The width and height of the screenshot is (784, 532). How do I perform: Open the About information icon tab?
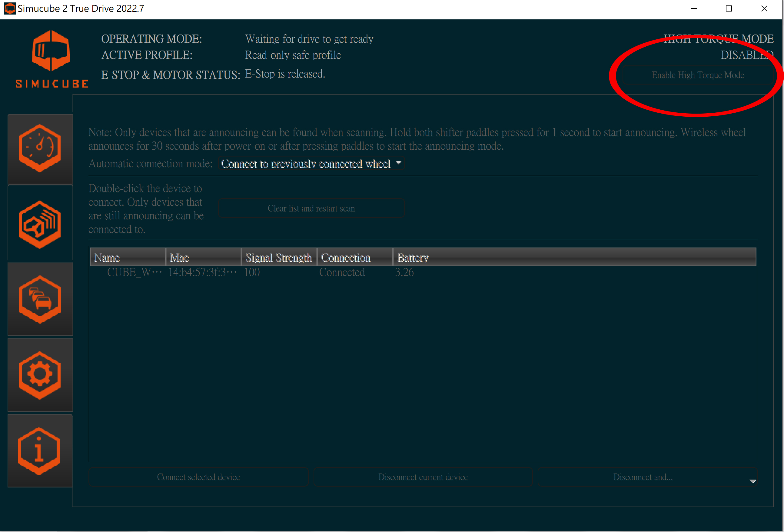(40, 451)
